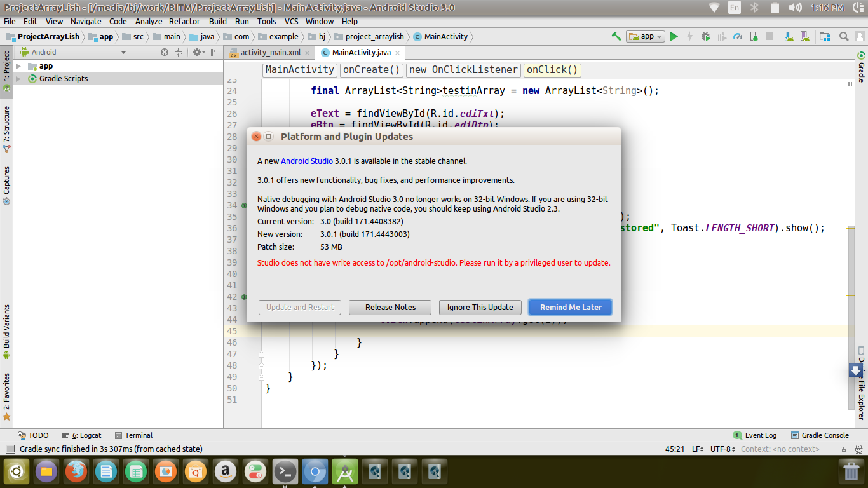Open Release Notes in update dialog

390,307
